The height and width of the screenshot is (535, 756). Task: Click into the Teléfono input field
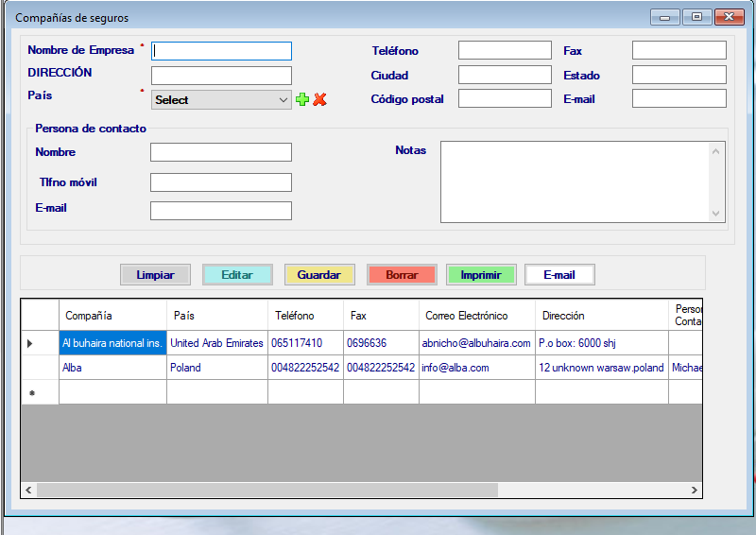(505, 51)
